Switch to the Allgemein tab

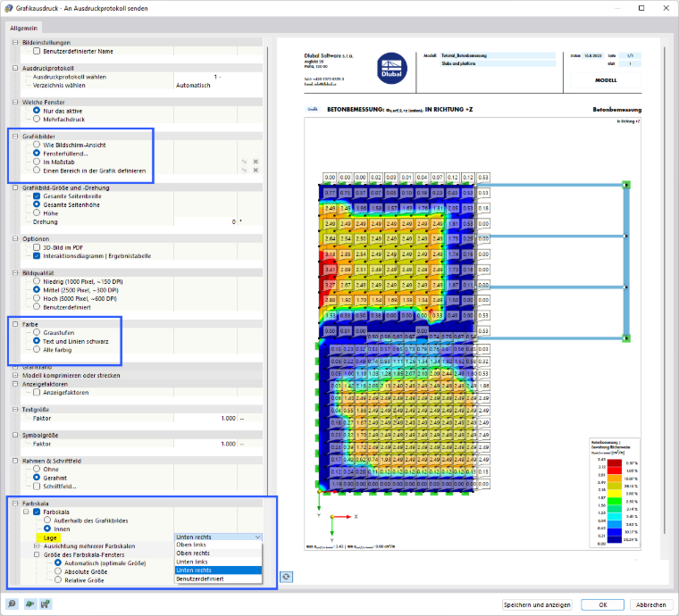coord(24,28)
